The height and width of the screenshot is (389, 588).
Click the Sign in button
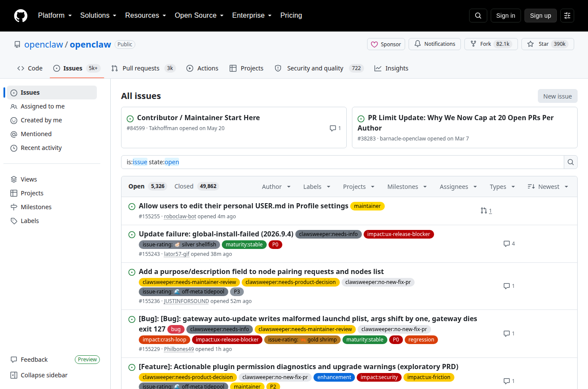[x=506, y=16]
